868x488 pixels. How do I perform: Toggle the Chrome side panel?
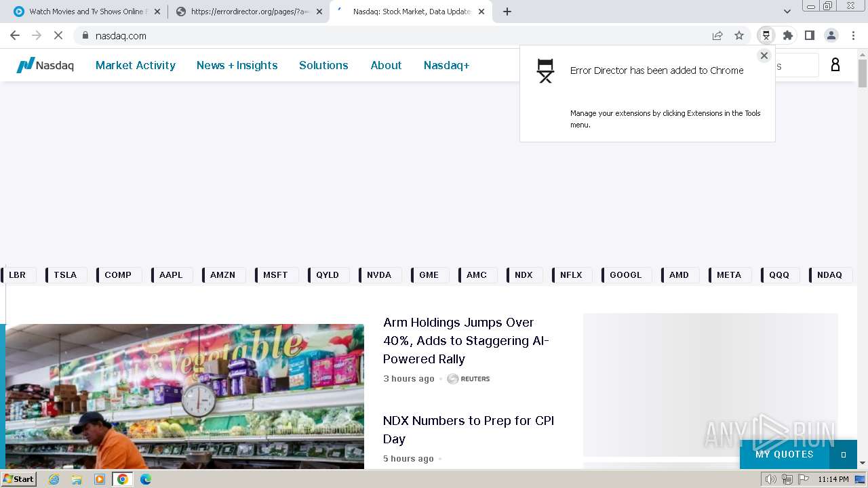click(810, 35)
